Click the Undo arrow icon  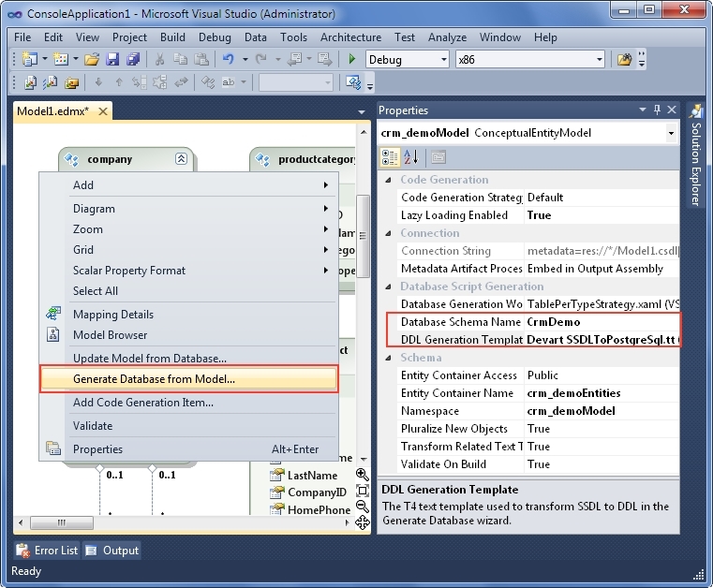coord(229,59)
